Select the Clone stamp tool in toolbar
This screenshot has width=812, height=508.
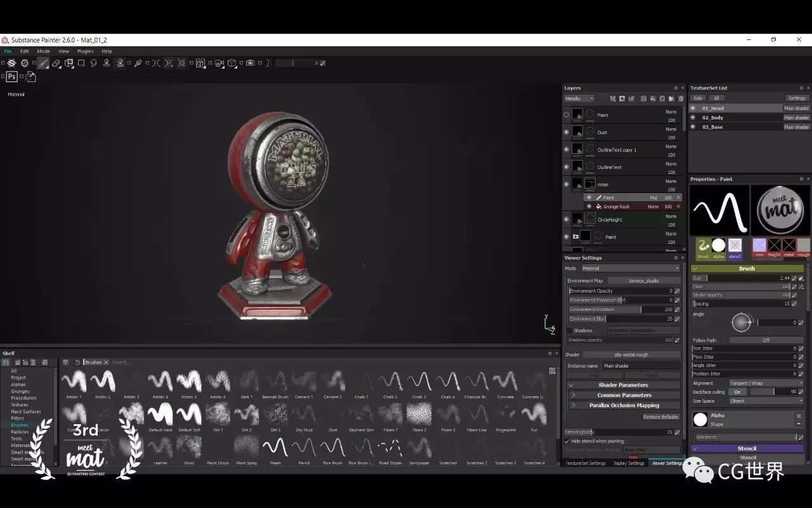[106, 63]
